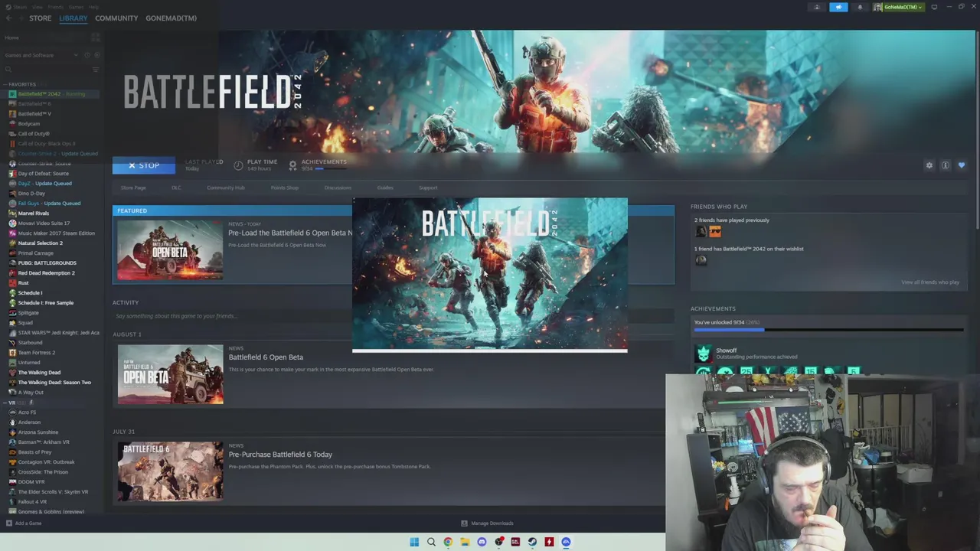Open Pre-Purchase Battlefield 6 Today news

click(x=280, y=455)
